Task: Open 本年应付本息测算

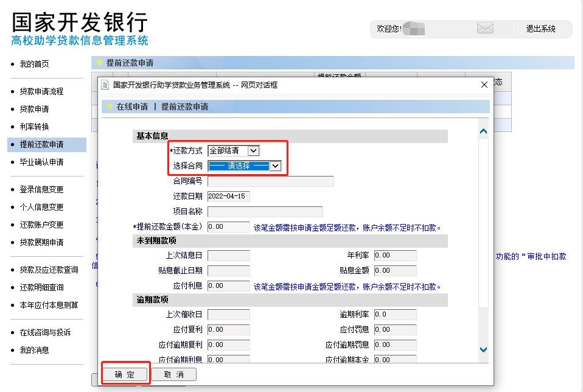Action: [x=49, y=306]
